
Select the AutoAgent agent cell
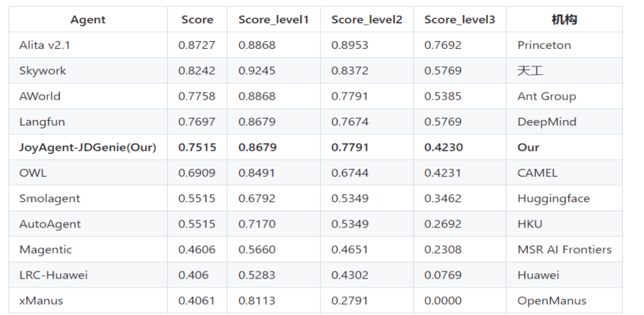point(88,224)
